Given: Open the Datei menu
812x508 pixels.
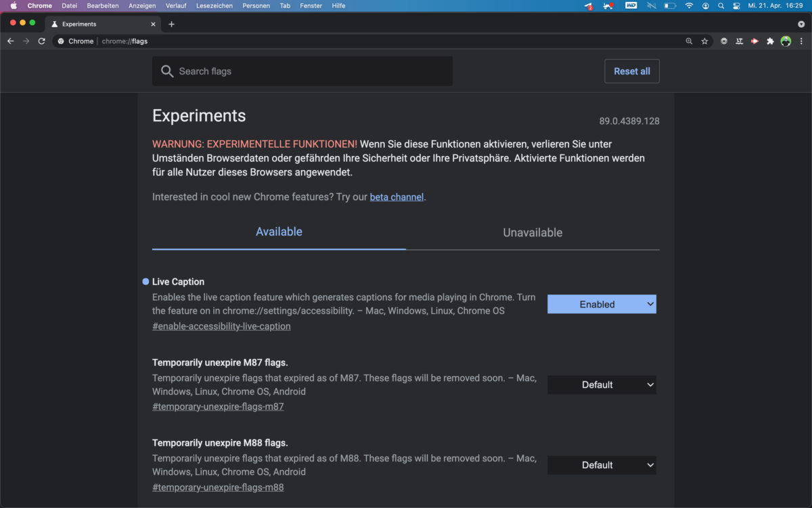Looking at the screenshot, I should coord(69,5).
